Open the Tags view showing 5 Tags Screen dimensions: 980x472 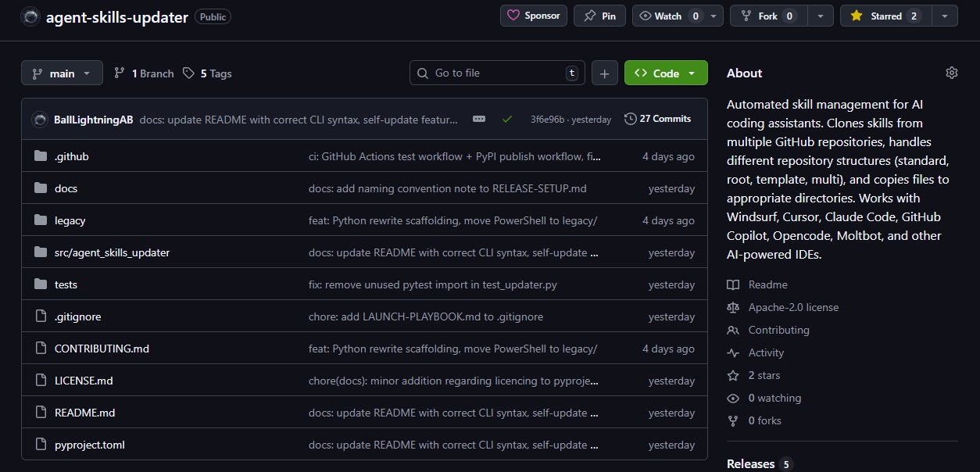[x=209, y=73]
